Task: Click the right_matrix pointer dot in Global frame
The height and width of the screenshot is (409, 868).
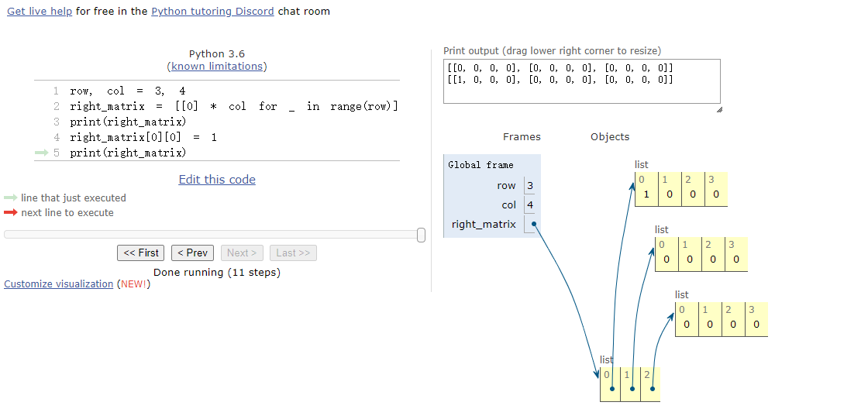Action: tap(534, 225)
